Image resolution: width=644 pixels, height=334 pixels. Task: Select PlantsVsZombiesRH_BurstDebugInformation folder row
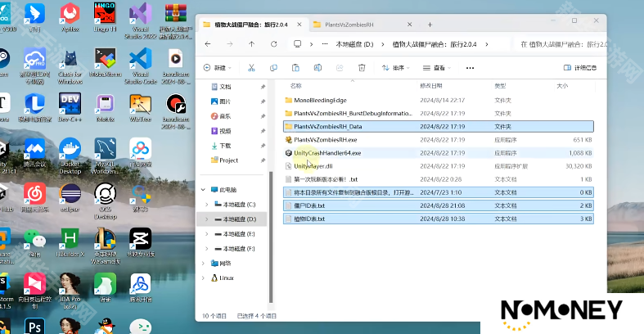pos(439,114)
